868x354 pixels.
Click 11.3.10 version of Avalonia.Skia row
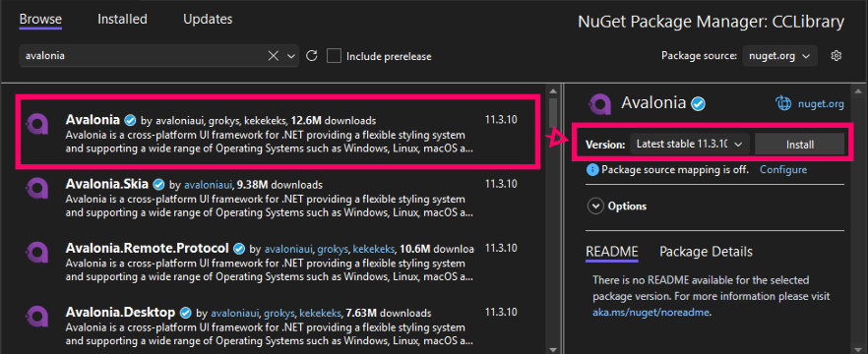[501, 184]
